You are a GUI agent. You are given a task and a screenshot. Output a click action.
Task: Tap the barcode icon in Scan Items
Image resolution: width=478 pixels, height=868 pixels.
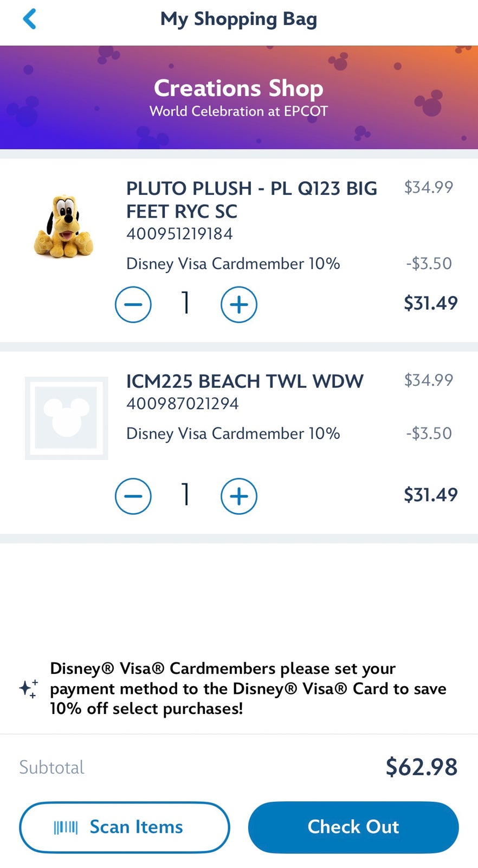click(66, 827)
